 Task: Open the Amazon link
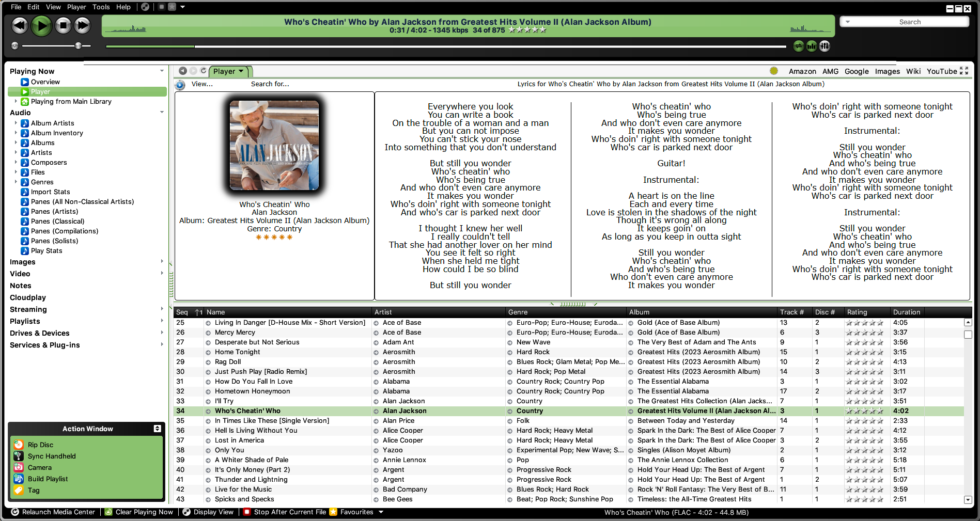pyautogui.click(x=802, y=71)
